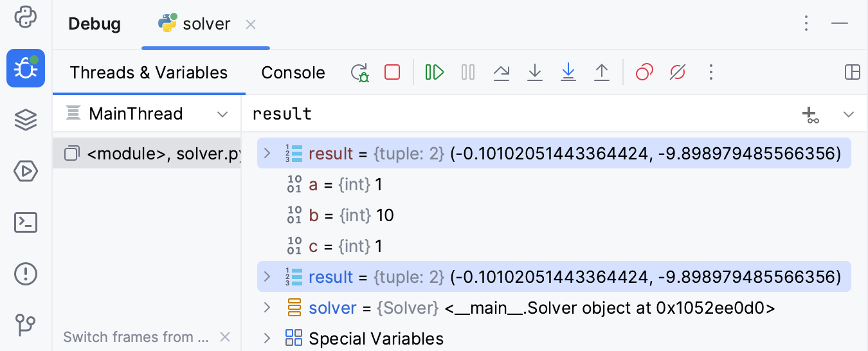The height and width of the screenshot is (351, 868).
Task: Stop the debugging session
Action: click(392, 72)
